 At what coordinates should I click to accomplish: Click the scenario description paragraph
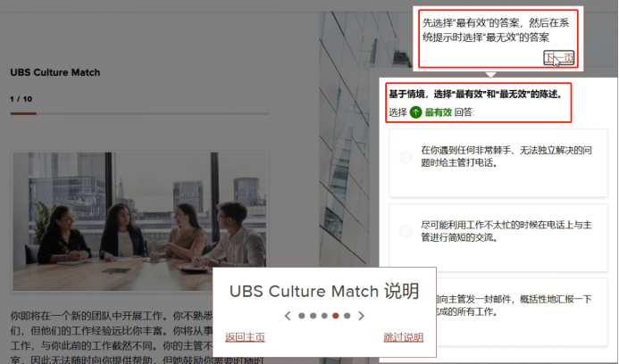[112, 338]
